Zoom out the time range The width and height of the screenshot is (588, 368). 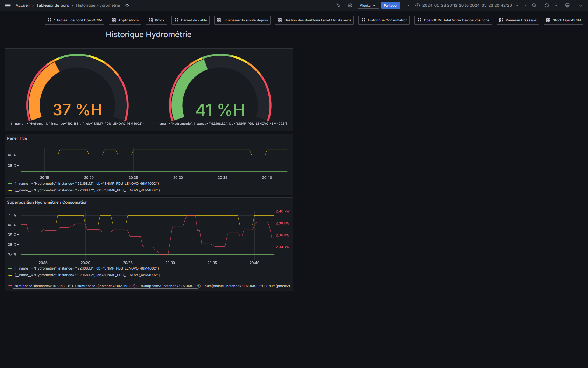coord(534,5)
